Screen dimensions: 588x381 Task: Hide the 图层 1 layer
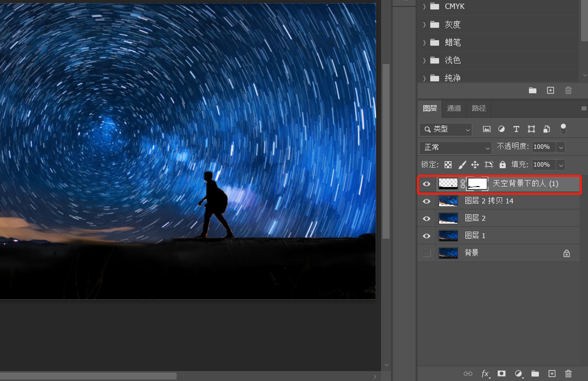tap(426, 236)
